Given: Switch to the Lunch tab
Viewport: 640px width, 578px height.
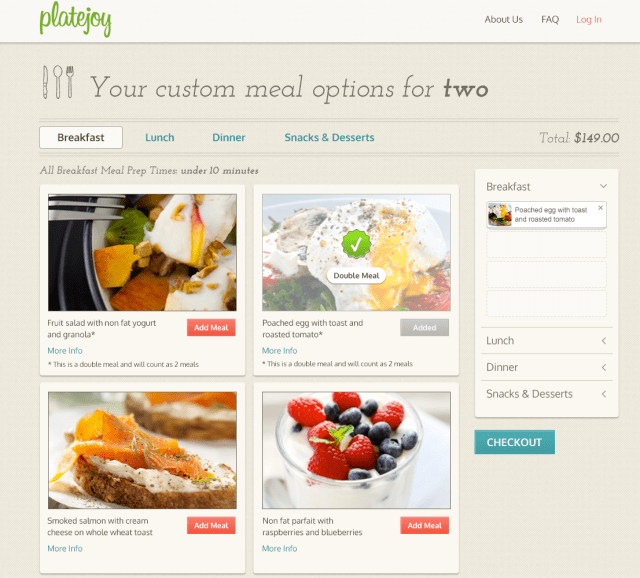Looking at the screenshot, I should click(160, 138).
